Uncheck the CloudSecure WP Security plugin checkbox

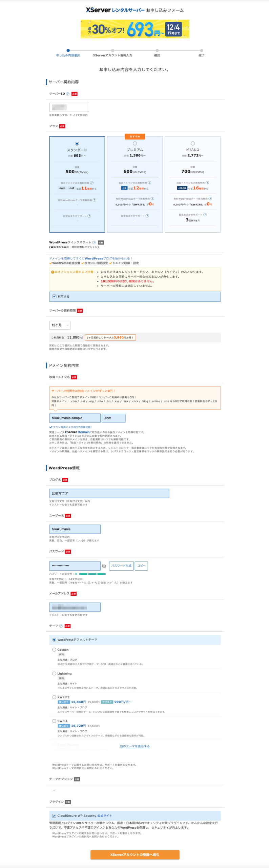coord(54,815)
